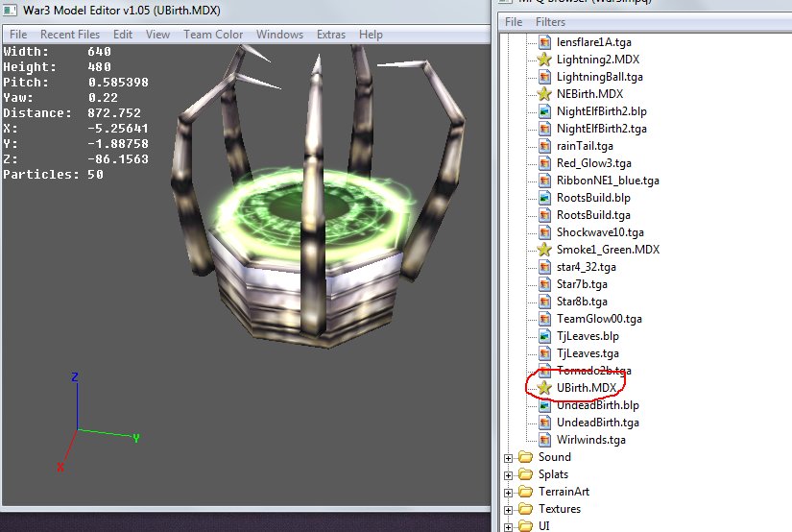
Task: Open the Extras menu
Action: click(331, 35)
